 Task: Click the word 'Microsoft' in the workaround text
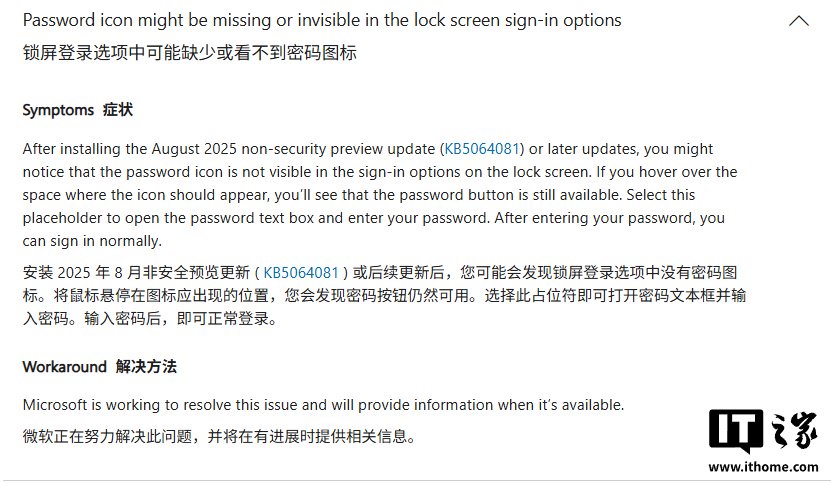click(x=57, y=405)
